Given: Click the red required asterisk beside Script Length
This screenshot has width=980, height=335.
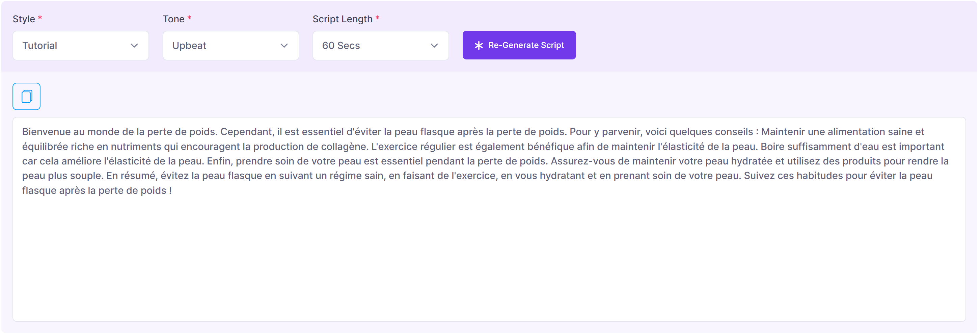Looking at the screenshot, I should coord(377,18).
